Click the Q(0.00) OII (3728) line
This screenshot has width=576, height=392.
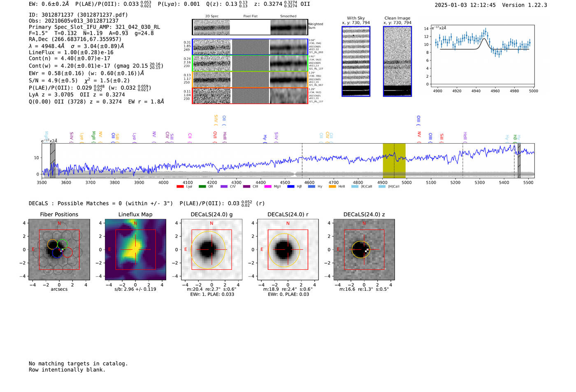96,102
